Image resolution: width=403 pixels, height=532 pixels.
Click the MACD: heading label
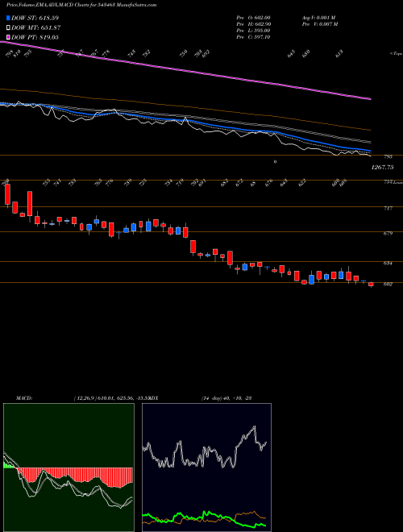point(24,398)
